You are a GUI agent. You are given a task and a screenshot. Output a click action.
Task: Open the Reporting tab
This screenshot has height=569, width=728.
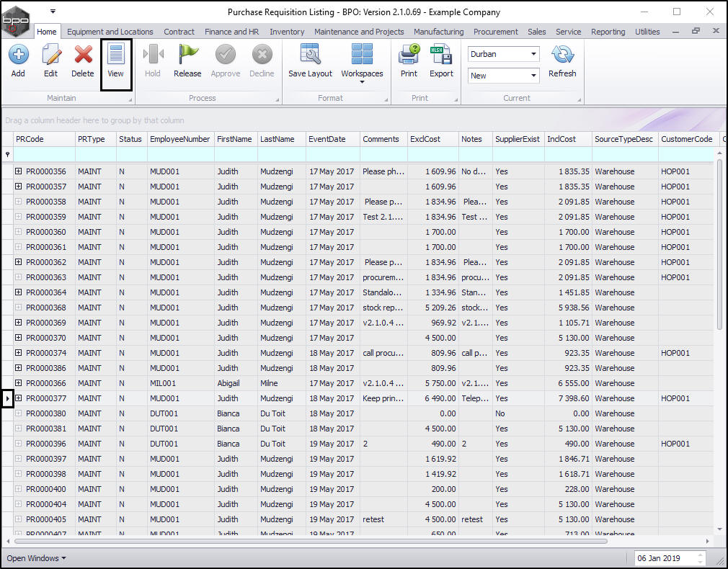(x=608, y=32)
